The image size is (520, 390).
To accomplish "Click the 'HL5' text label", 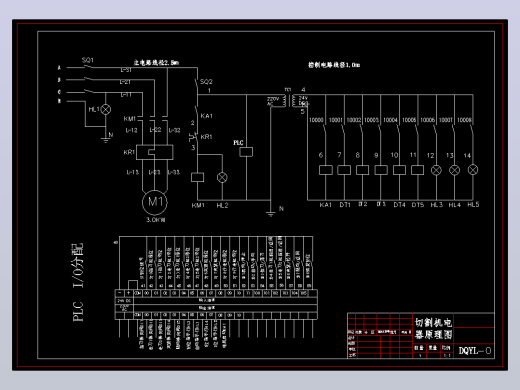I will tap(473, 205).
